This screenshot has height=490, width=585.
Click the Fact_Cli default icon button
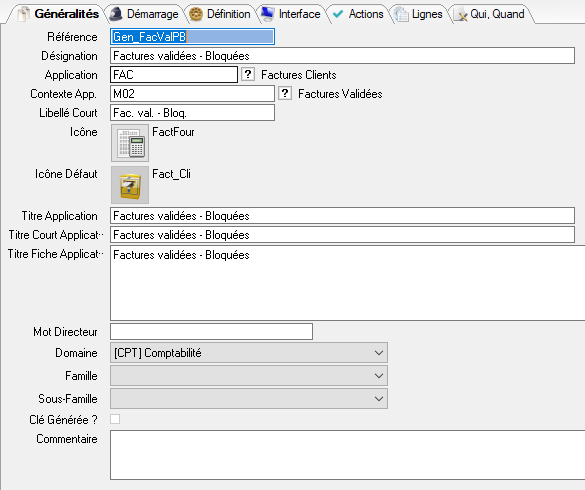click(130, 185)
